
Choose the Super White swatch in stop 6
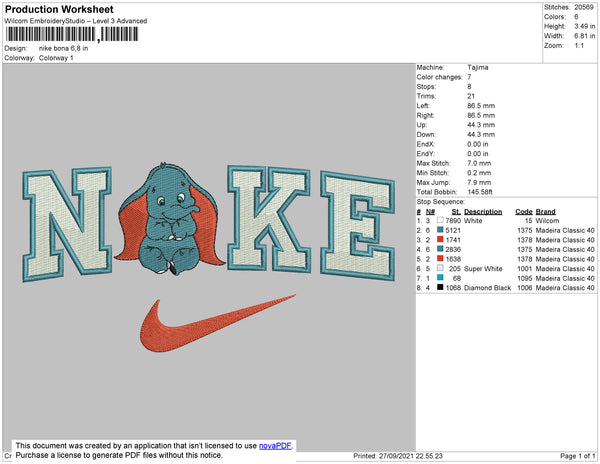click(x=440, y=268)
